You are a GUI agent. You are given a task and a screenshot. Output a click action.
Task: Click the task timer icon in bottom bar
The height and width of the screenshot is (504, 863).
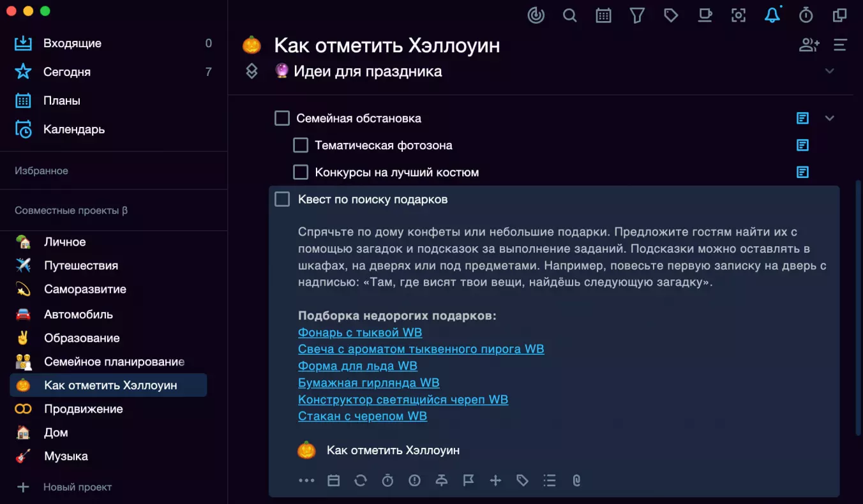(x=387, y=480)
